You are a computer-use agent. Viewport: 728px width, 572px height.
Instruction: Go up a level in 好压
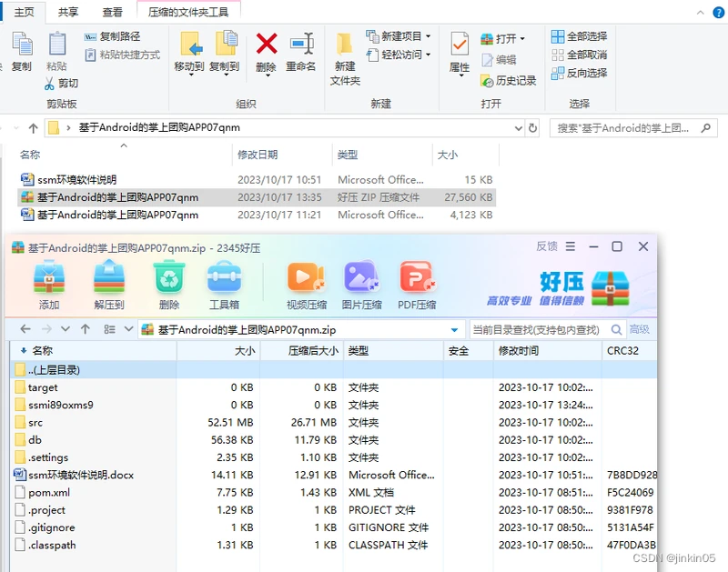point(85,329)
